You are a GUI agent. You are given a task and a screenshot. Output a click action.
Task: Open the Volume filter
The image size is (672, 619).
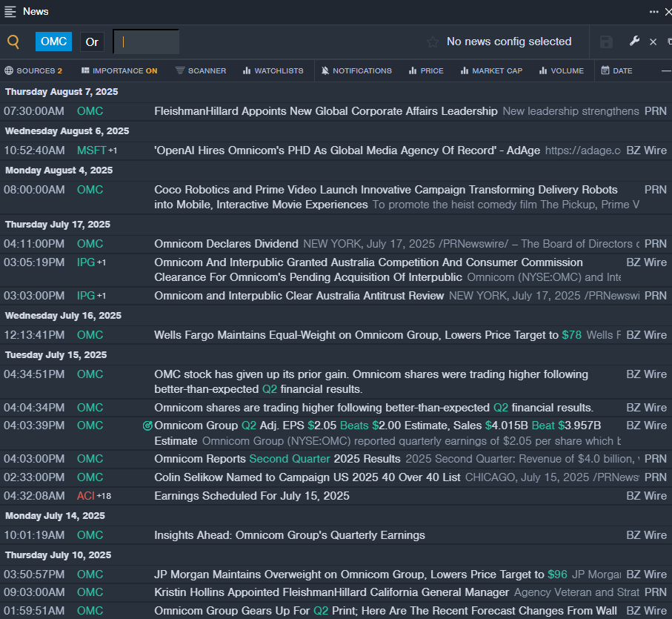[562, 70]
